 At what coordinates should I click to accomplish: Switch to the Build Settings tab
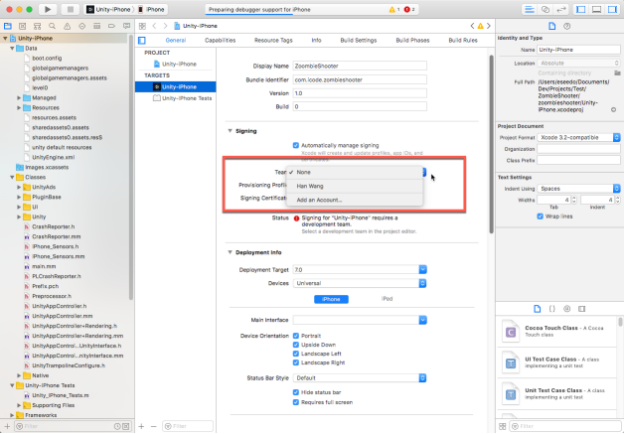click(358, 41)
